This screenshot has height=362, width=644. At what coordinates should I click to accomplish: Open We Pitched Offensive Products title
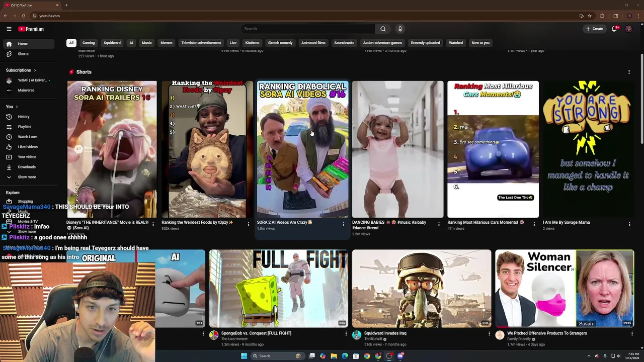coord(547,333)
